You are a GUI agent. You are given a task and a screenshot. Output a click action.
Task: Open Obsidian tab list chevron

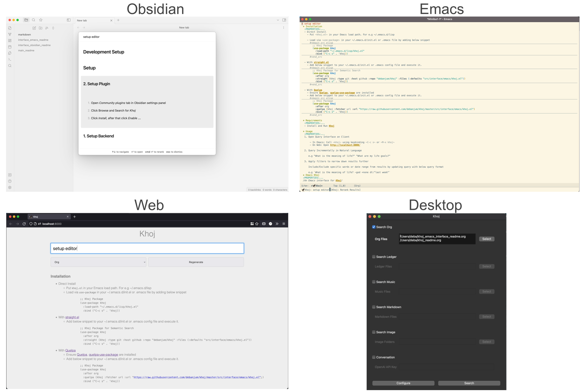[278, 20]
